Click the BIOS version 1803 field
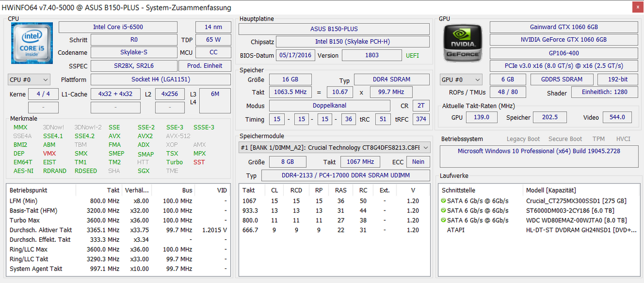This screenshot has width=644, height=283. (372, 55)
